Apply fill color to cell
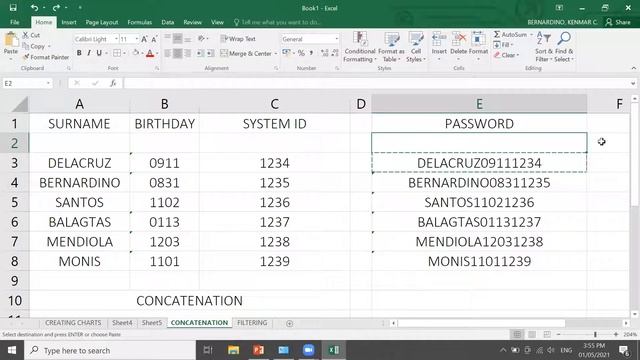Viewport: 640px width, 360px height. (x=136, y=53)
